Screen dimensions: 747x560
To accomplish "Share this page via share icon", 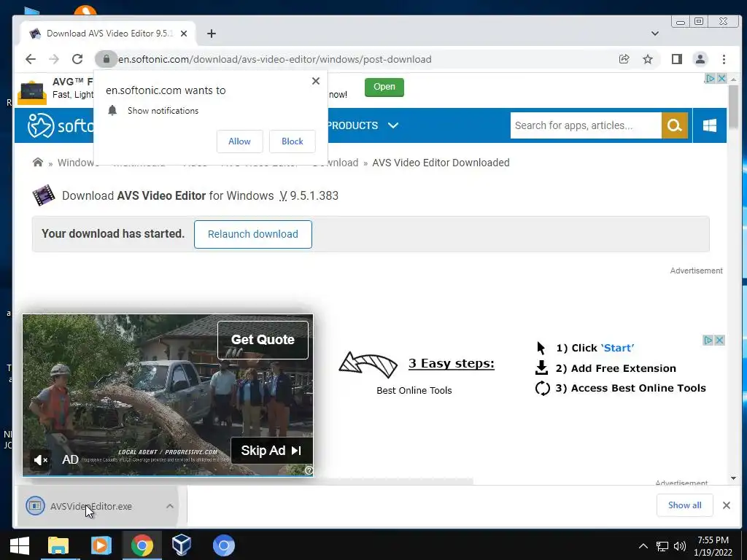I will 624,59.
